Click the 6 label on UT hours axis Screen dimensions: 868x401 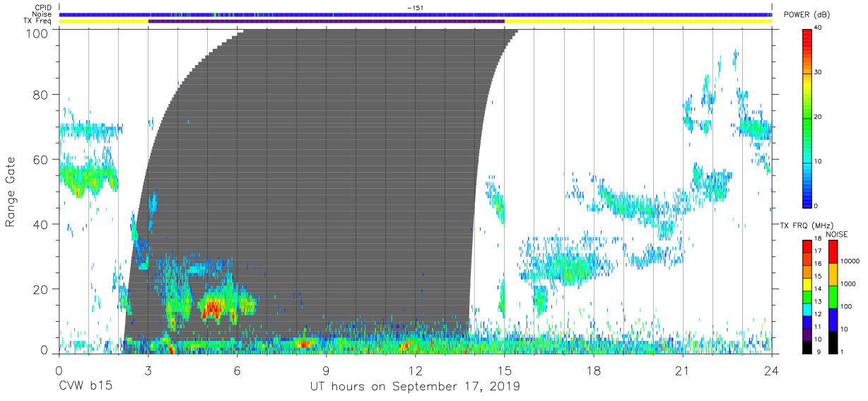[x=237, y=369]
